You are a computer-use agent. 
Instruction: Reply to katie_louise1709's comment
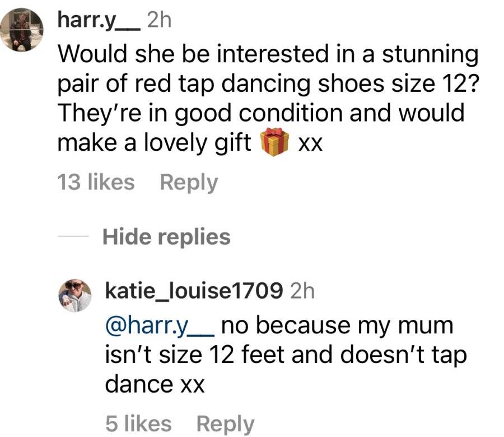225,424
